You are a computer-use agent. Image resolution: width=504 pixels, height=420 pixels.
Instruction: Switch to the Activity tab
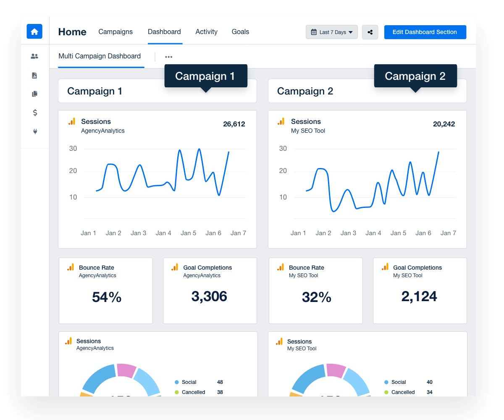(206, 31)
